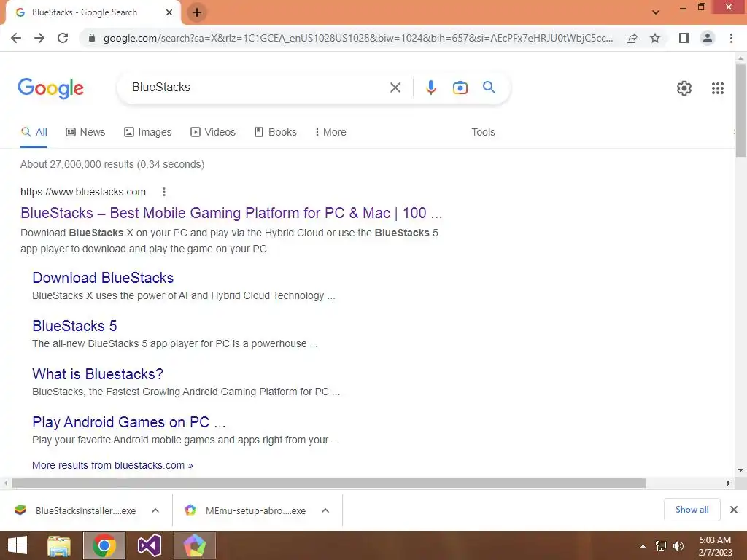
Task: Close the BlueStacks Google Search tab
Action: 169,12
